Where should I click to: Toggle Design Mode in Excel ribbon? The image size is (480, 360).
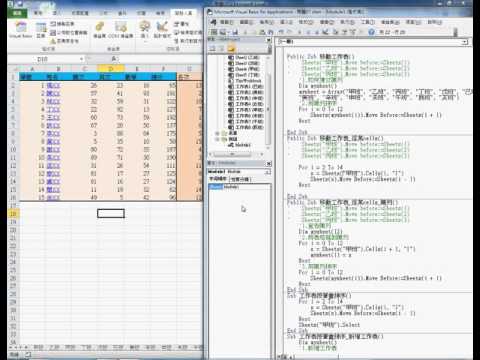click(162, 30)
